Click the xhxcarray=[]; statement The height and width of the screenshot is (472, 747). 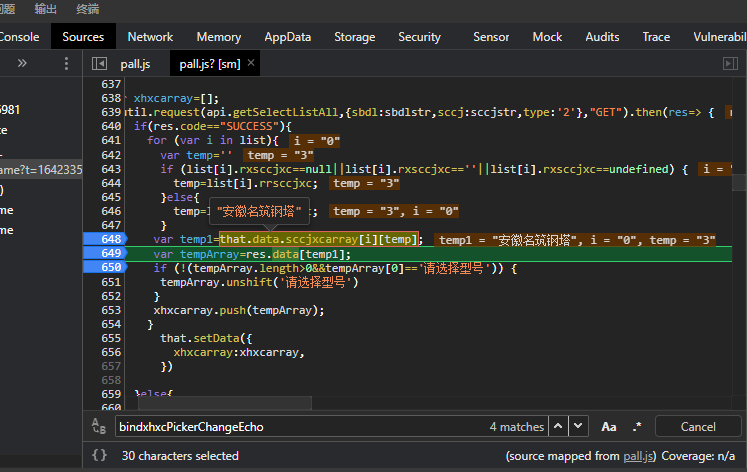176,98
